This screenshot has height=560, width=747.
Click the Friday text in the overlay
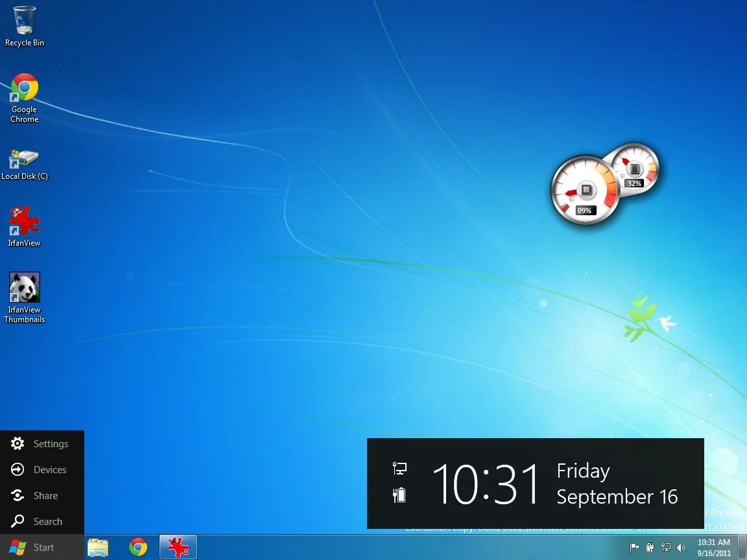click(583, 471)
